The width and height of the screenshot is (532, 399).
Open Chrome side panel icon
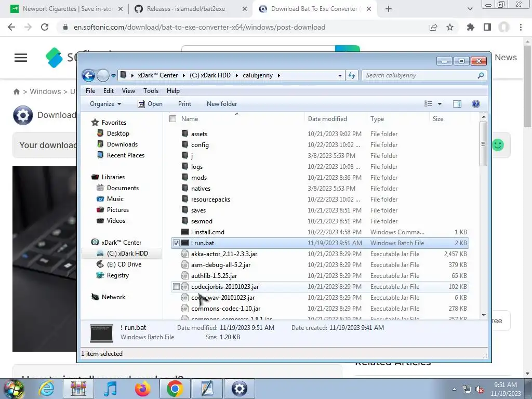point(487,27)
